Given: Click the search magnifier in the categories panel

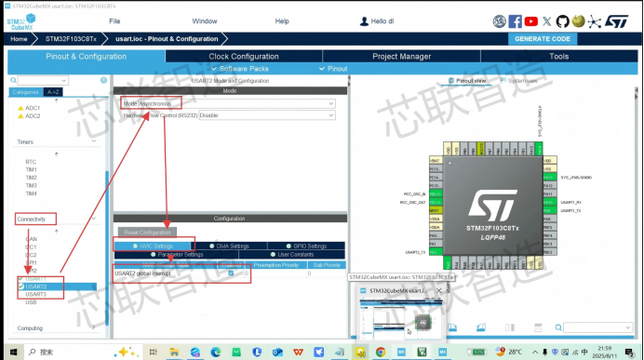Looking at the screenshot, I should [14, 80].
